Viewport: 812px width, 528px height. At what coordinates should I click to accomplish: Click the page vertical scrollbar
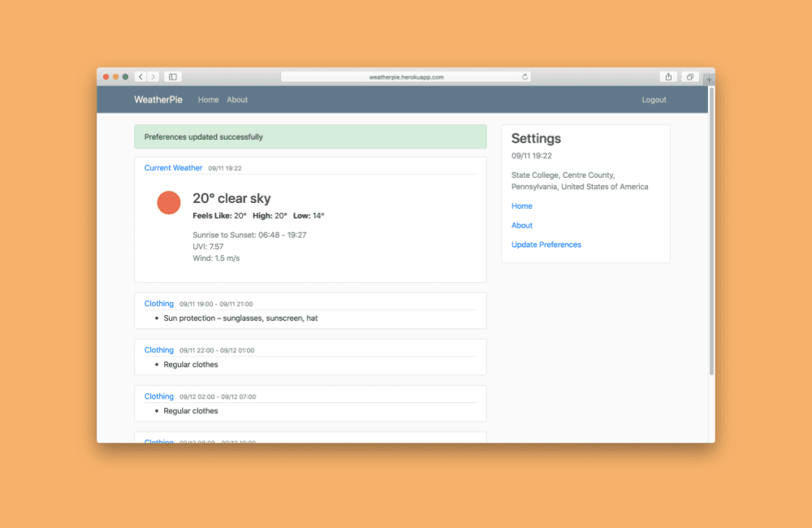click(x=711, y=231)
